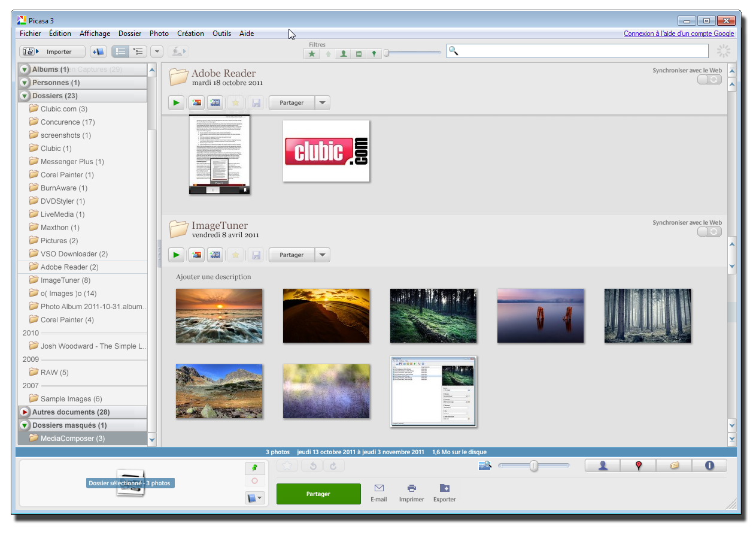This screenshot has height=535, width=756.
Task: Toggle web sync for Adobe Reader folder
Action: click(x=709, y=80)
